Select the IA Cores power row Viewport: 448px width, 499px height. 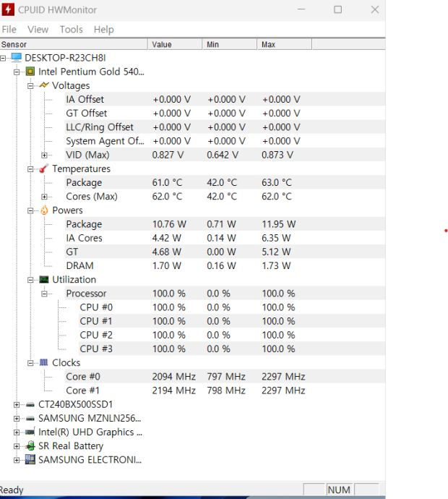point(225,238)
